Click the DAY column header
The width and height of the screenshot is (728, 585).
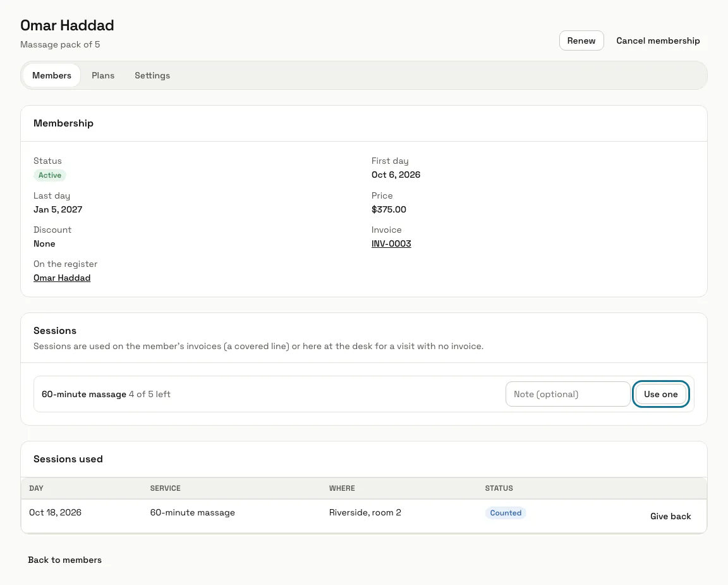tap(36, 488)
